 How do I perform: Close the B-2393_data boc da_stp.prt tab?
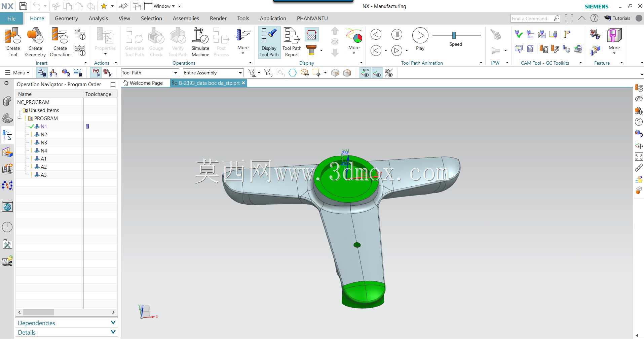pyautogui.click(x=243, y=83)
